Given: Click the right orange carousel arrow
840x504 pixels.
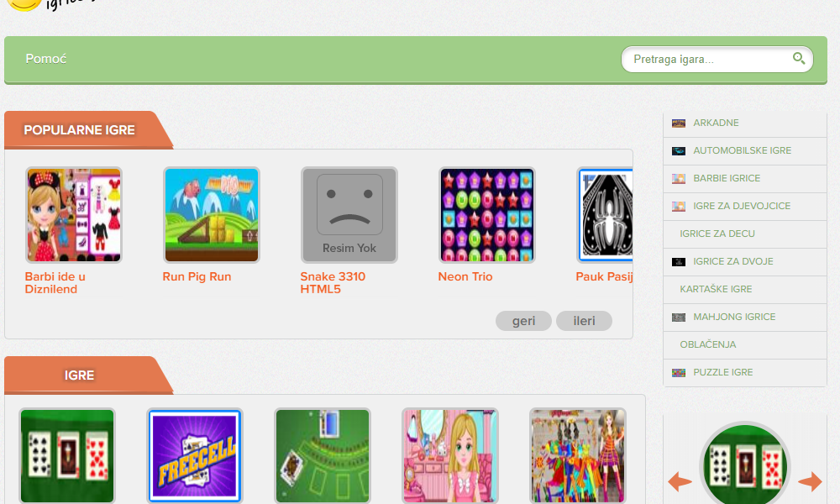Looking at the screenshot, I should click(810, 481).
